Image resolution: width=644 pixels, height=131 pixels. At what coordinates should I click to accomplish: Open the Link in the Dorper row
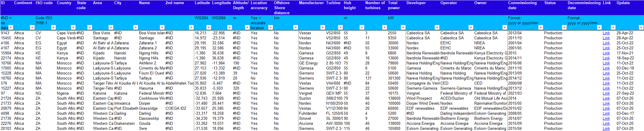[606, 103]
